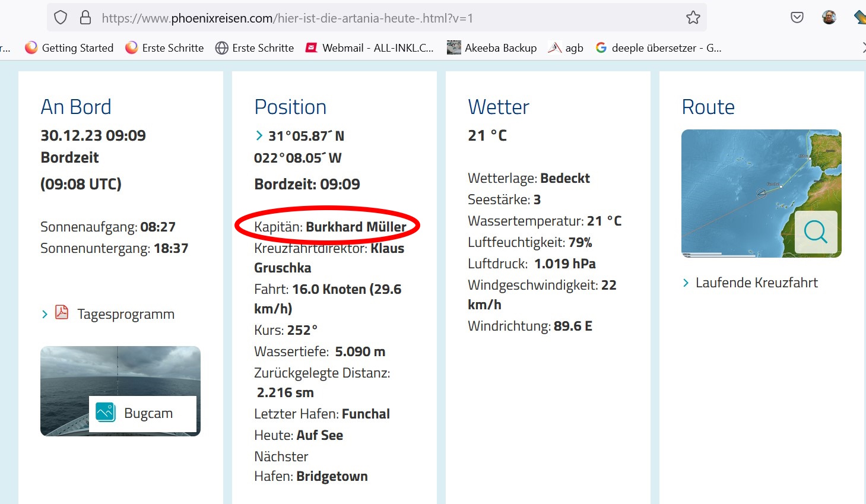Open the Akeeba Backup bookmark
The width and height of the screenshot is (866, 504).
pyautogui.click(x=492, y=48)
